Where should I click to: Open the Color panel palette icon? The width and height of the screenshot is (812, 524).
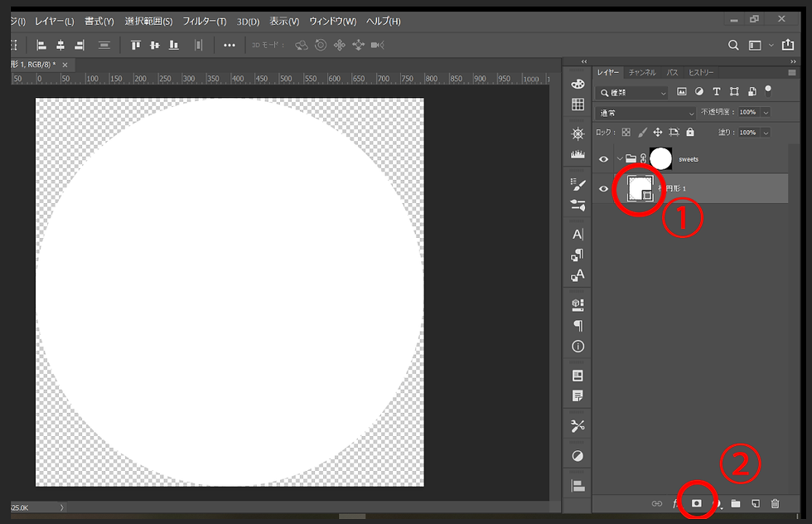pyautogui.click(x=578, y=84)
